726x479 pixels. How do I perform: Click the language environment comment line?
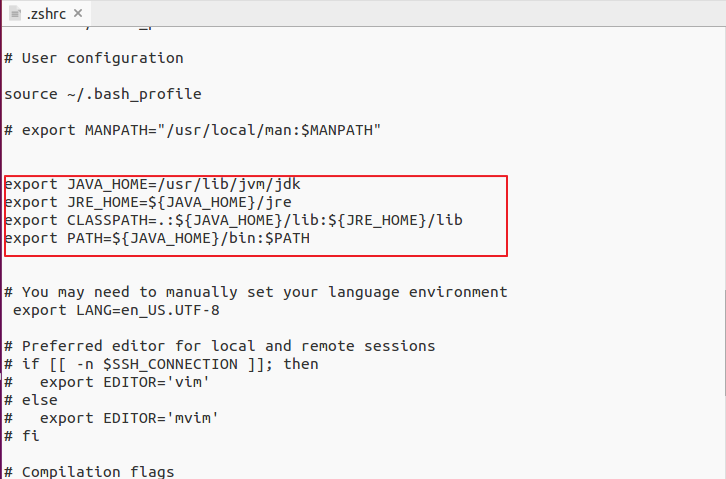click(256, 292)
